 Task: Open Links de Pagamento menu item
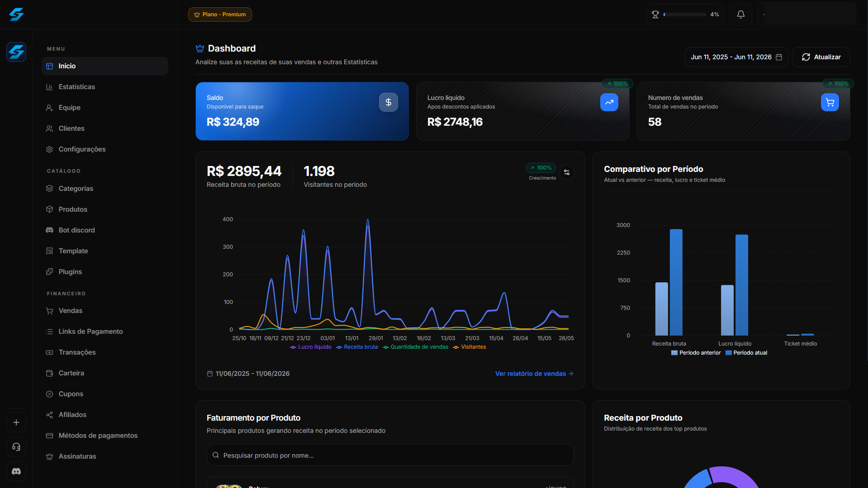point(105,332)
